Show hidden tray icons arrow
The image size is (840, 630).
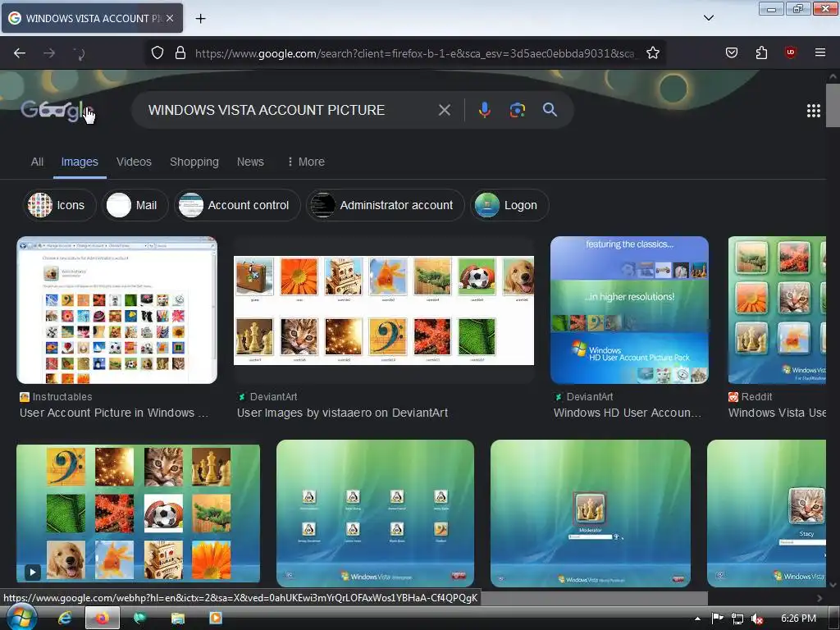tap(697, 619)
